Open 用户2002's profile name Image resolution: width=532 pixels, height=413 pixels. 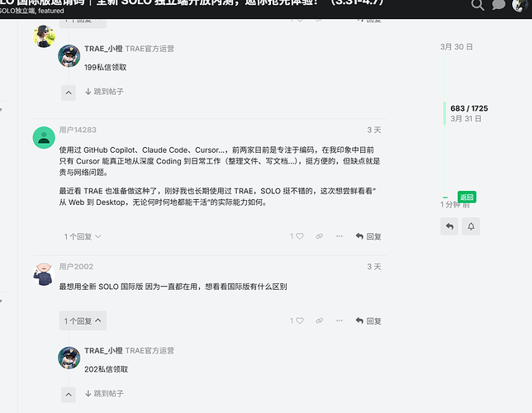[x=76, y=267]
